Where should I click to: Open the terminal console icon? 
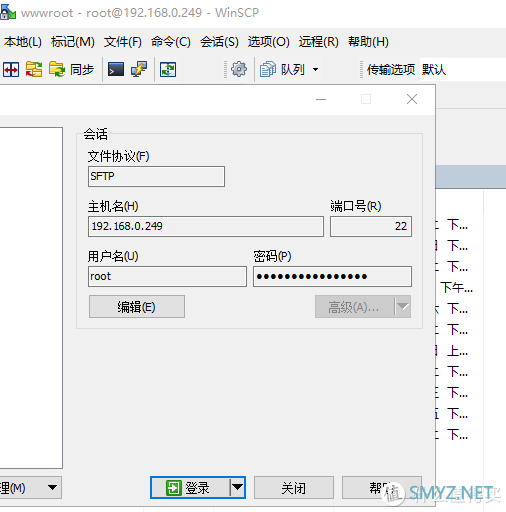tap(116, 70)
